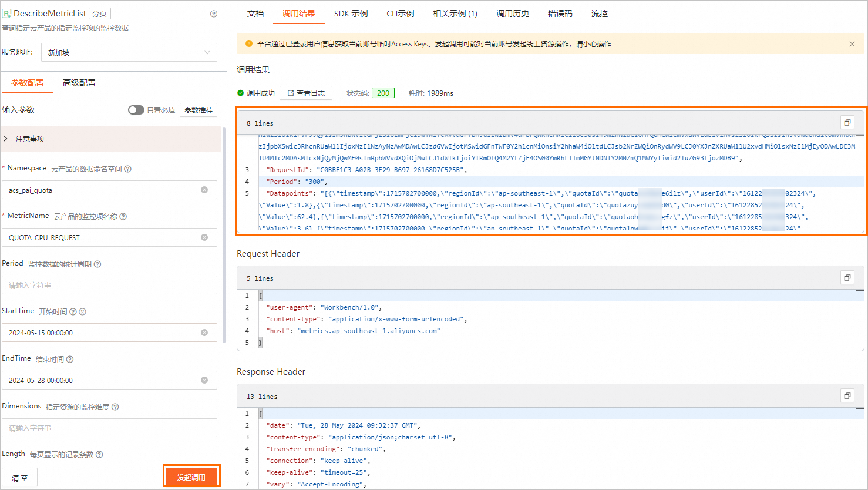Open the Namespace help question icon
The image size is (868, 490).
pyautogui.click(x=127, y=169)
